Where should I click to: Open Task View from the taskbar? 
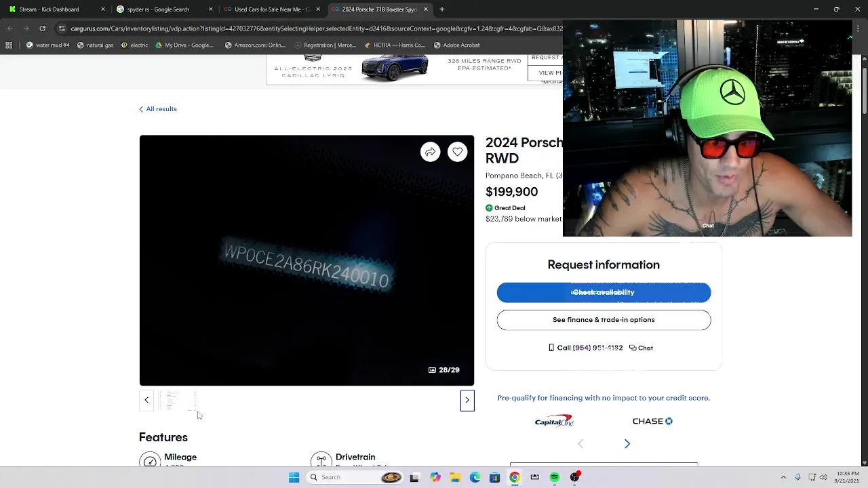click(414, 477)
